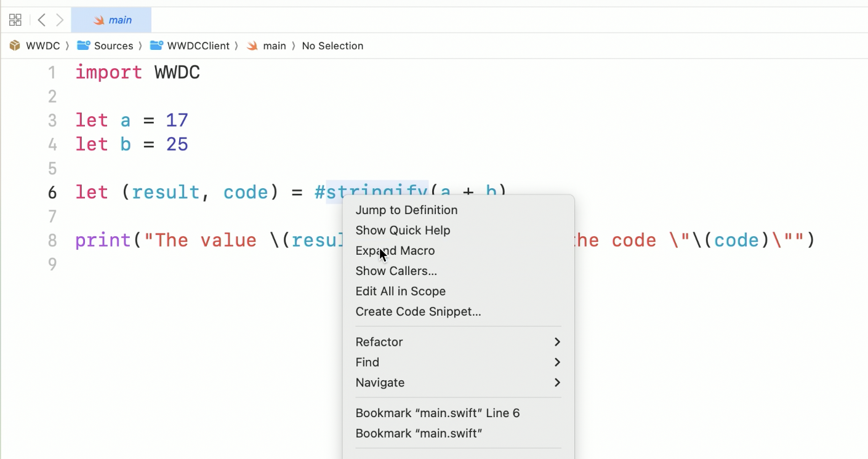Open the Refactor submenu
868x459 pixels.
point(458,341)
